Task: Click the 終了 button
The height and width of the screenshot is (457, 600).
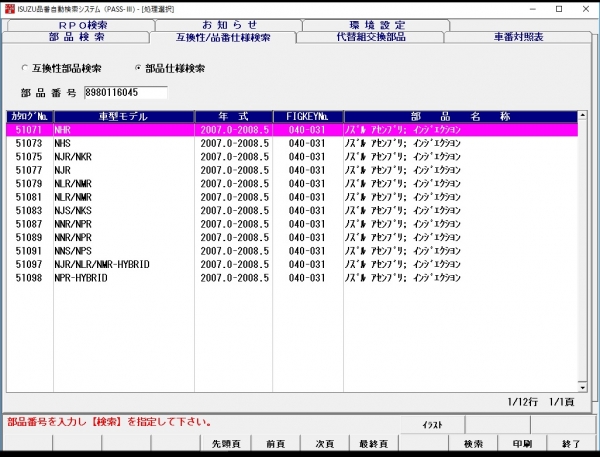Action: [x=571, y=444]
